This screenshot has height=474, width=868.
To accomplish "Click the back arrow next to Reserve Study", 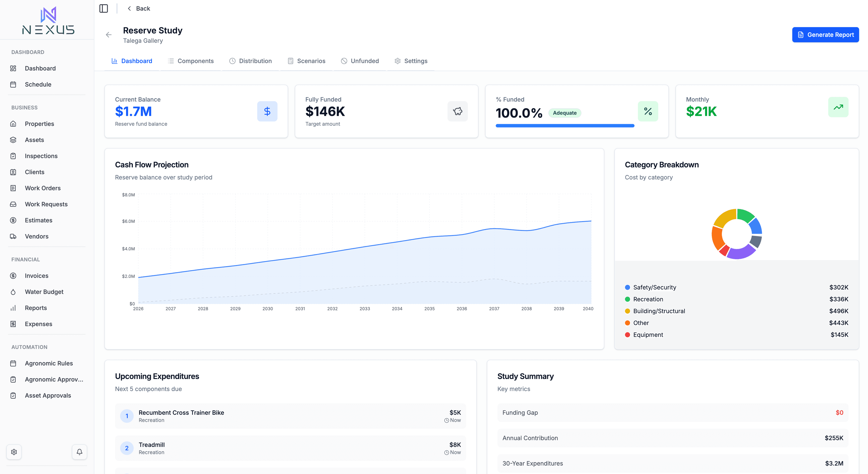I will coord(108,34).
